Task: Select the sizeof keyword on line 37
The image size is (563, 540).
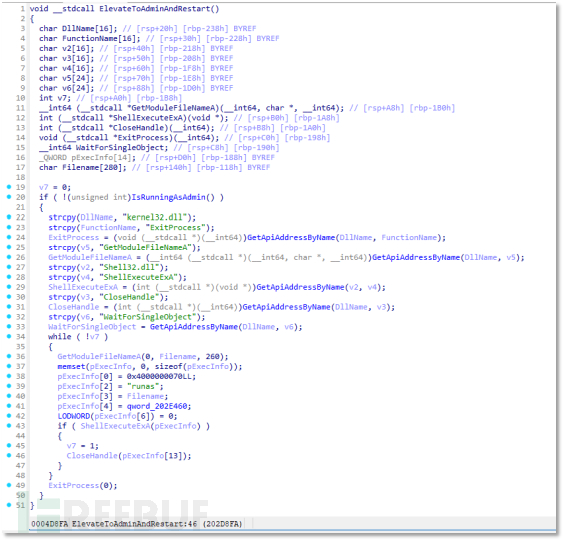Action: pos(168,366)
